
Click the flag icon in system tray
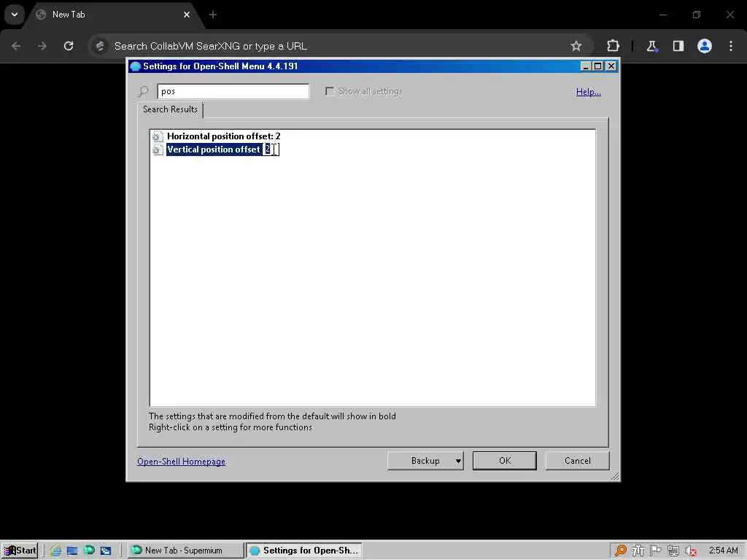656,551
